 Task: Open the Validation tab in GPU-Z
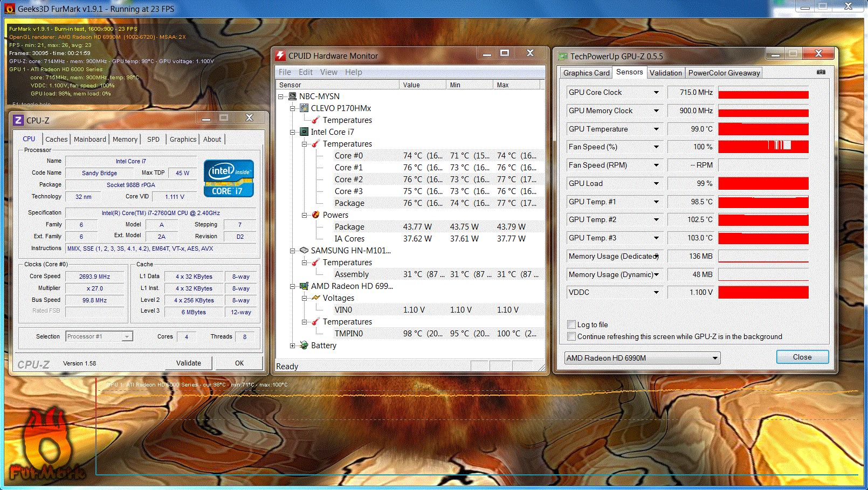pyautogui.click(x=666, y=73)
